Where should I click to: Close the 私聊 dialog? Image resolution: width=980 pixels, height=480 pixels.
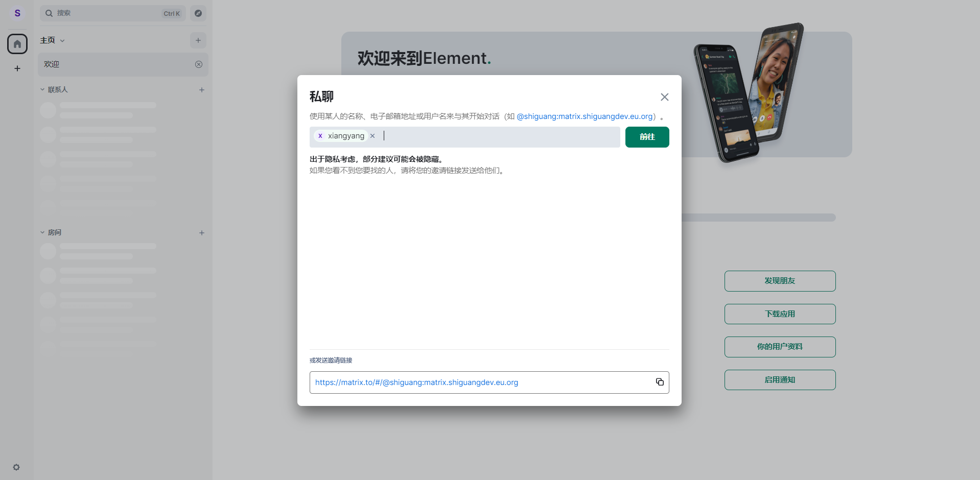pyautogui.click(x=664, y=97)
